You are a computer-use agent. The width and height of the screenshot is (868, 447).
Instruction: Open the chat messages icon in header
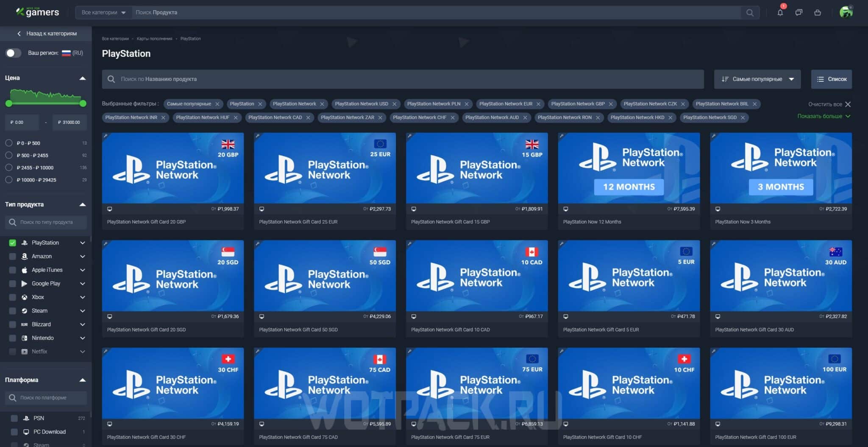tap(799, 12)
